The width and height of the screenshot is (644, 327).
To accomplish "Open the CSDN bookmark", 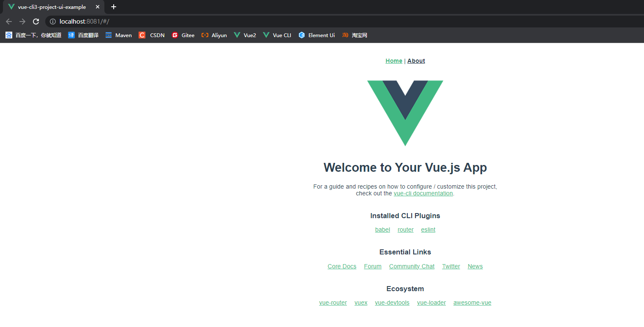I will pos(152,35).
